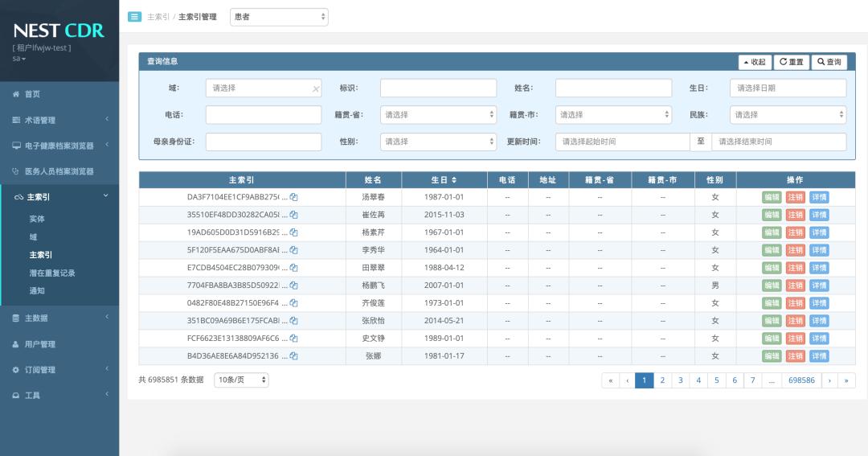Click the 姓名 column header
This screenshot has height=456, width=868.
coord(373,180)
